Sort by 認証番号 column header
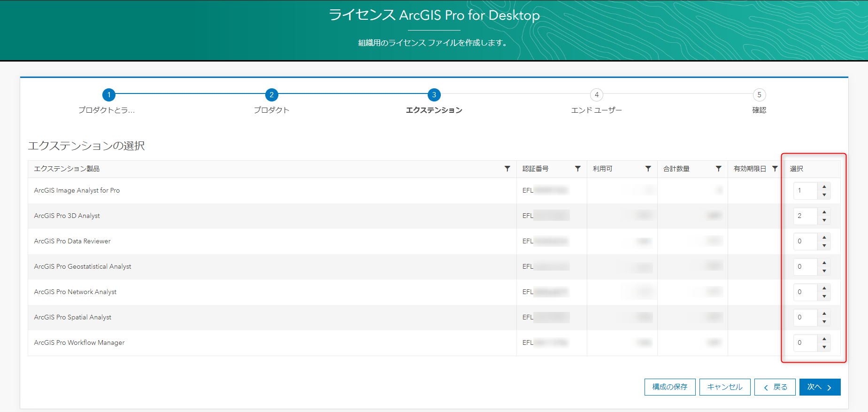The height and width of the screenshot is (412, 868). pyautogui.click(x=536, y=169)
